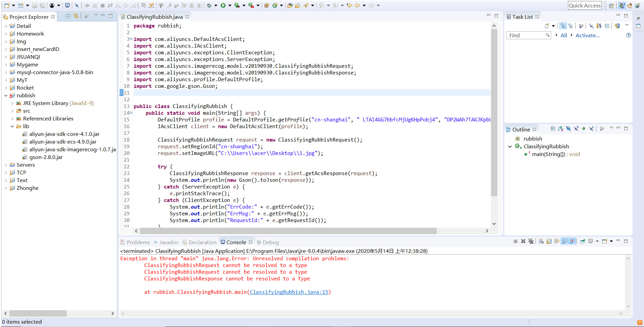The width and height of the screenshot is (644, 327).
Task: Click the Last Edit Location icon
Action: click(349, 5)
